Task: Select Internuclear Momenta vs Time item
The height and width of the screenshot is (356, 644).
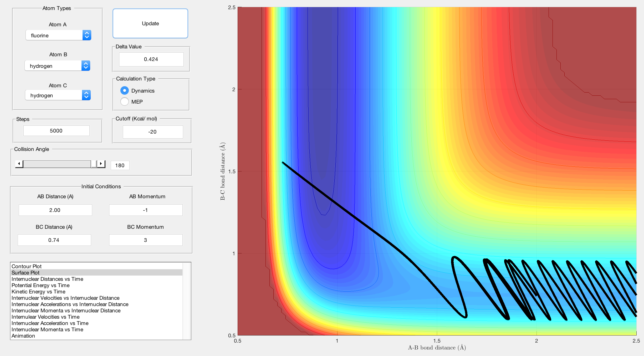Action: [x=47, y=329]
